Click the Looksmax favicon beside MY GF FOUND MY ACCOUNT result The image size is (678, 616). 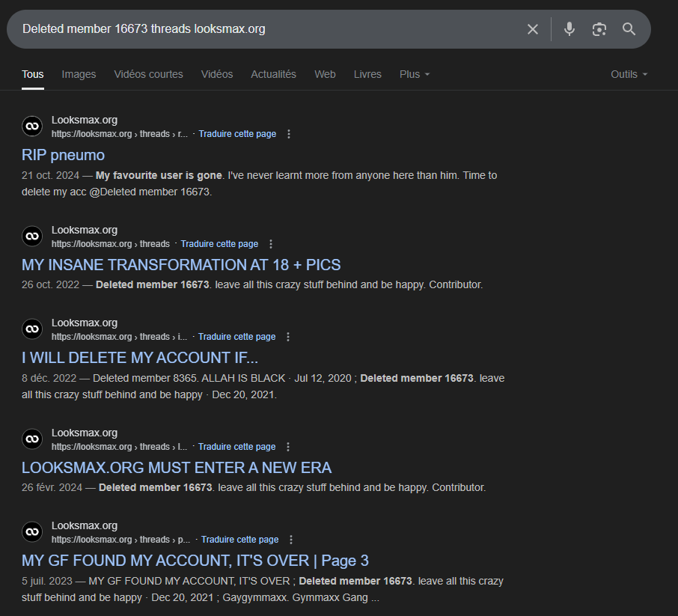click(x=32, y=532)
